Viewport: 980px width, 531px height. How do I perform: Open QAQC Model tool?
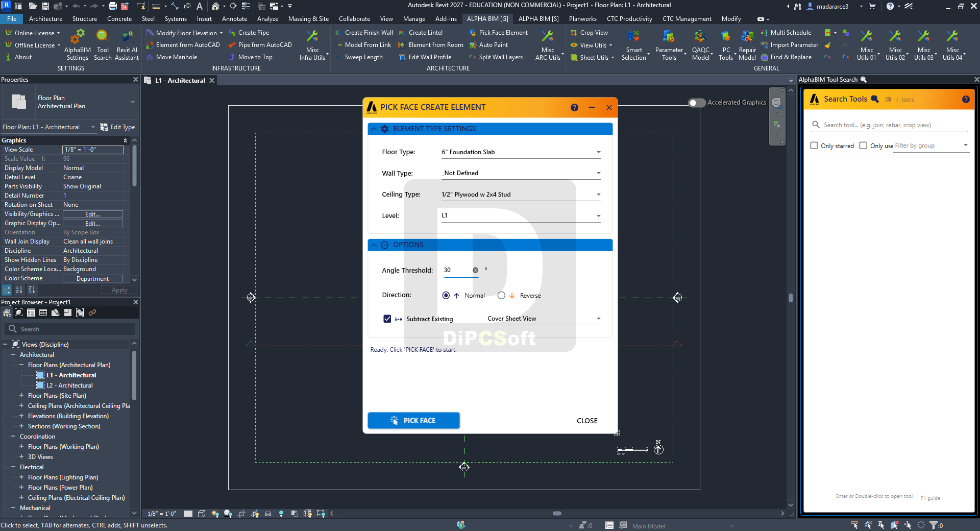point(701,45)
